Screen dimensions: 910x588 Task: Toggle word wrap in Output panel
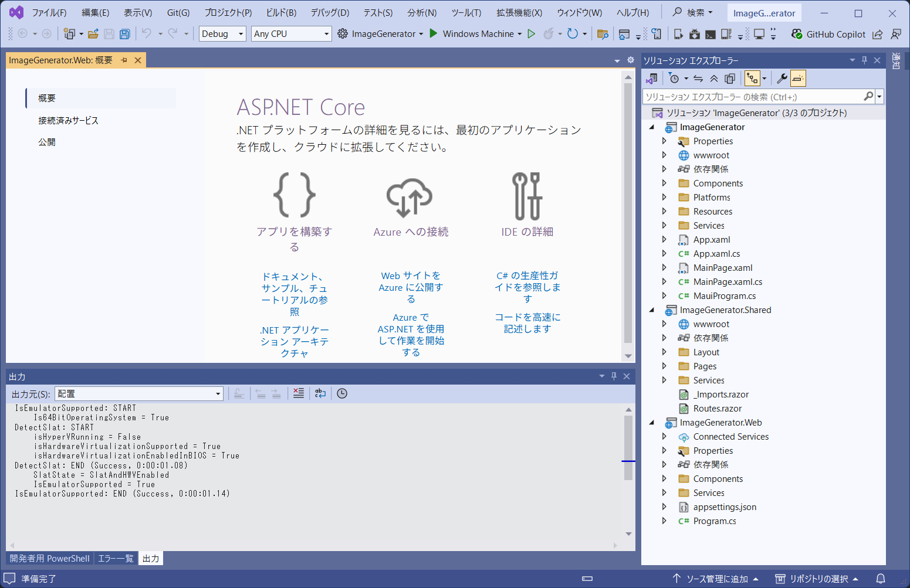coord(320,393)
